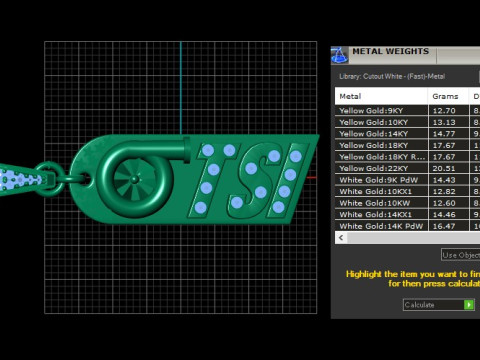
Task: Click the Metal Weights panel title
Action: point(391,51)
